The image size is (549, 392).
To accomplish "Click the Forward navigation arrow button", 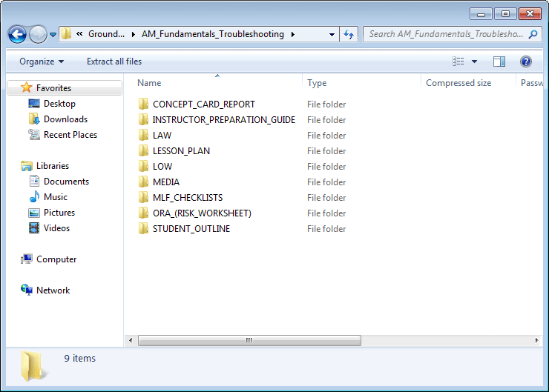I will tap(38, 34).
